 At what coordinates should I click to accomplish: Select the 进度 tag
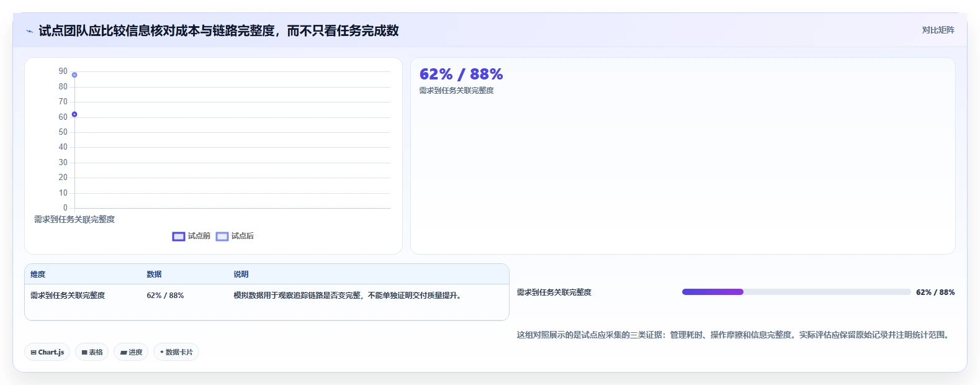(131, 352)
